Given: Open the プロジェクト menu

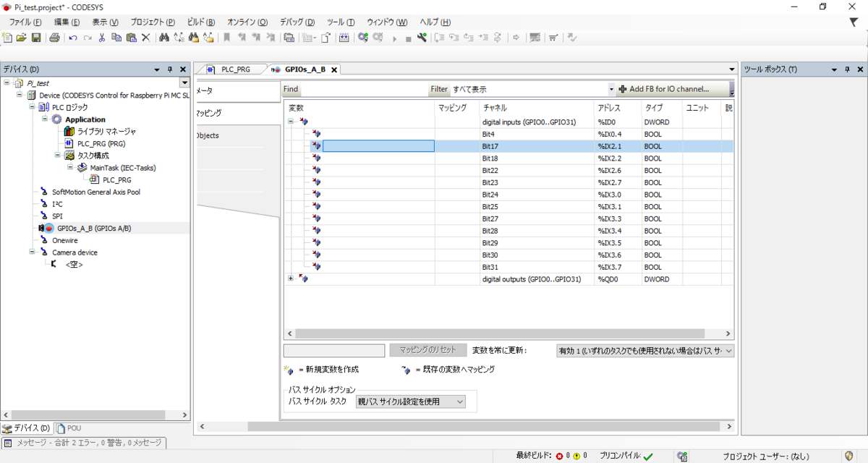Looking at the screenshot, I should [153, 22].
